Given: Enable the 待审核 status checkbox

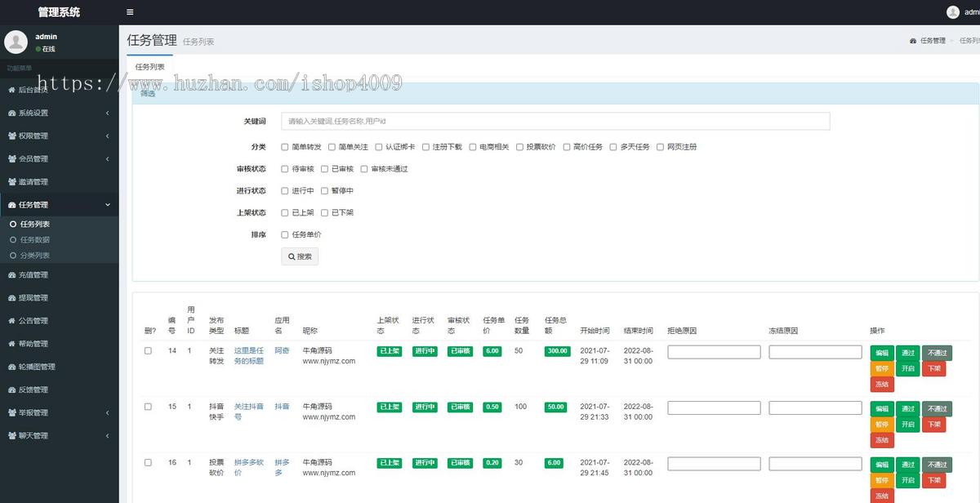Looking at the screenshot, I should coord(285,169).
